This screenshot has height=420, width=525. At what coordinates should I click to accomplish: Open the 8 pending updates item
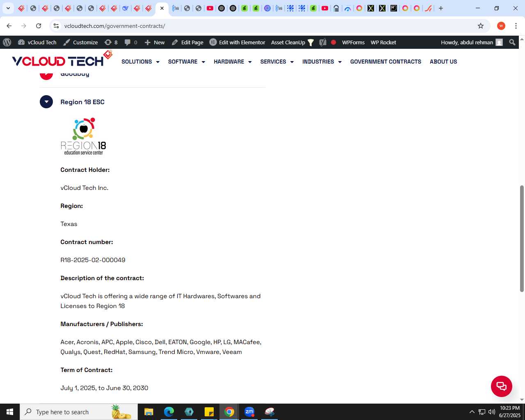click(x=111, y=42)
